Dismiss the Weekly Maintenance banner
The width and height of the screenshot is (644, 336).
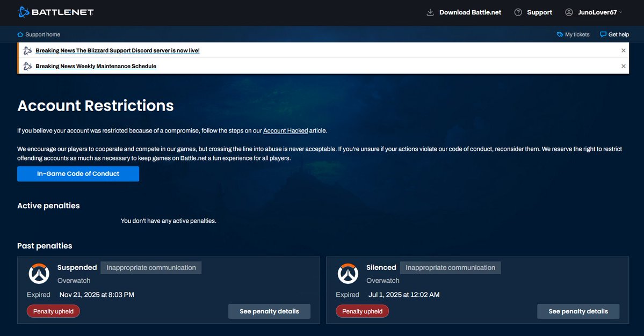[624, 66]
